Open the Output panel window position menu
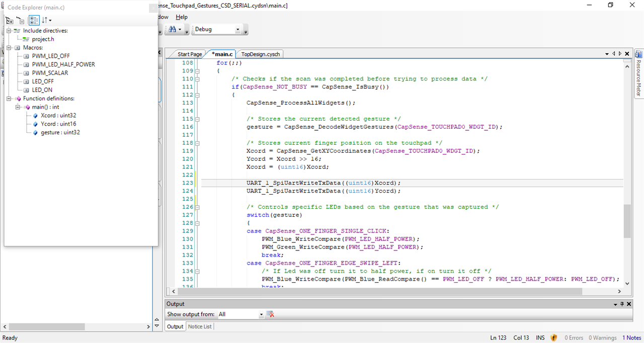 tap(615, 304)
